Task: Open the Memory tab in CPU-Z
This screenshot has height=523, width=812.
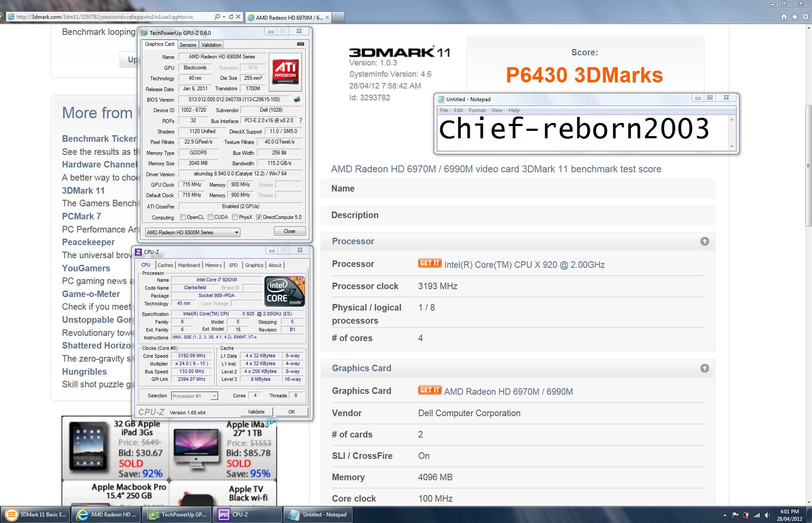Action: coord(213,265)
